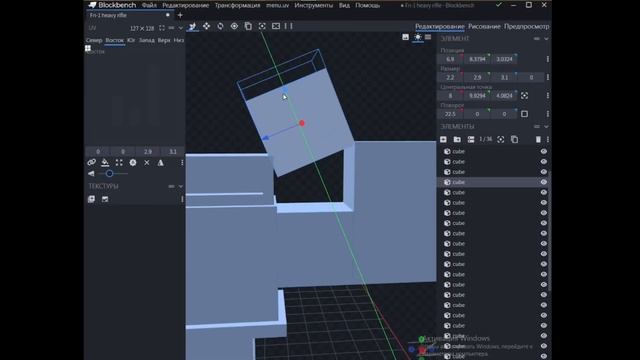The height and width of the screenshot is (360, 640).
Task: Open the outliner toolbar three-dot menu
Action: (548, 140)
